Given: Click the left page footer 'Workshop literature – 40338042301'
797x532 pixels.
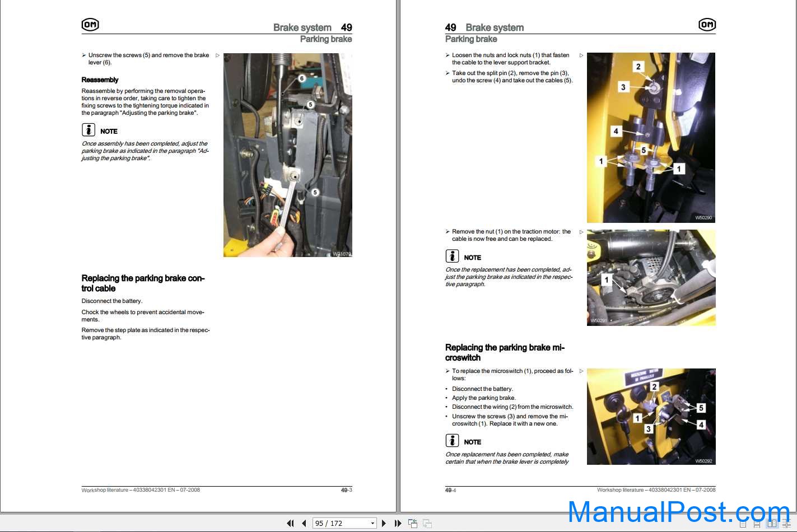Looking at the screenshot, I should (141, 490).
